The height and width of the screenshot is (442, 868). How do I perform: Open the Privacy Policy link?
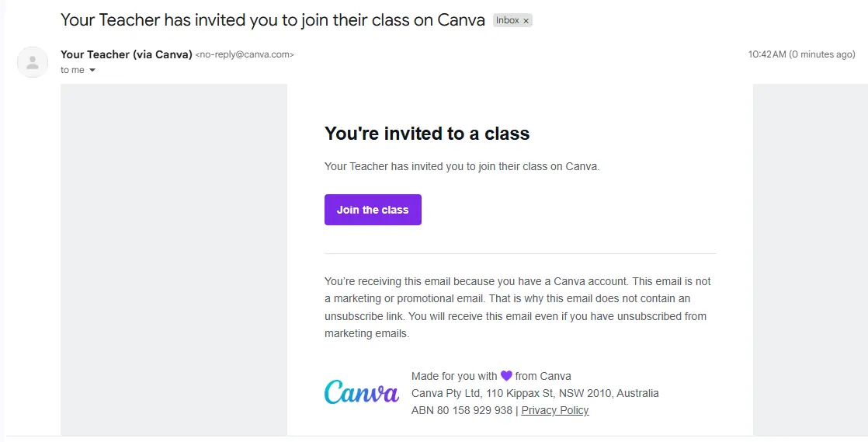point(554,410)
